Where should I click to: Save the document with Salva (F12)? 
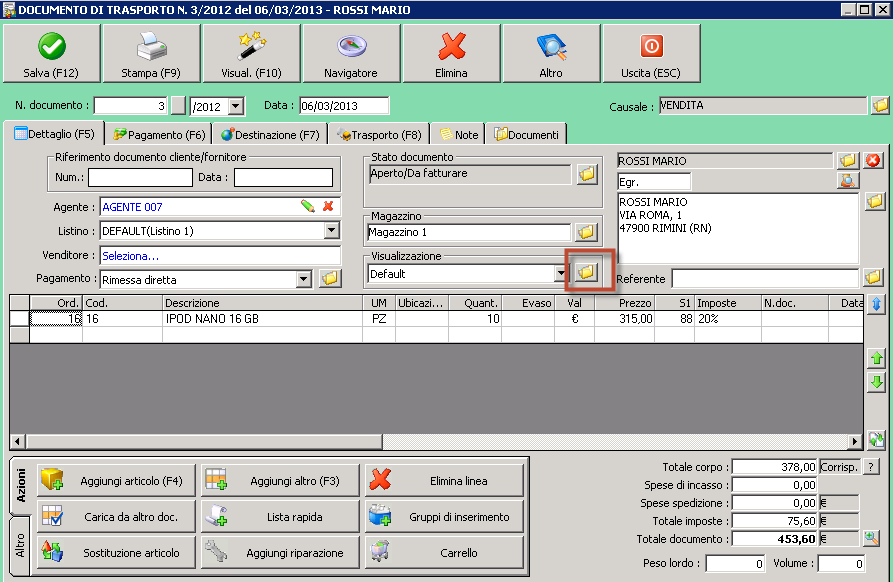point(51,54)
